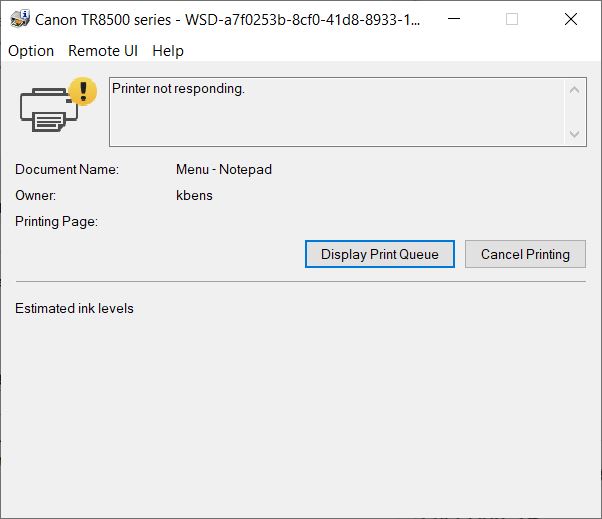Screen dimensions: 602x519
Task: Open the Remote UI menu
Action: point(103,50)
